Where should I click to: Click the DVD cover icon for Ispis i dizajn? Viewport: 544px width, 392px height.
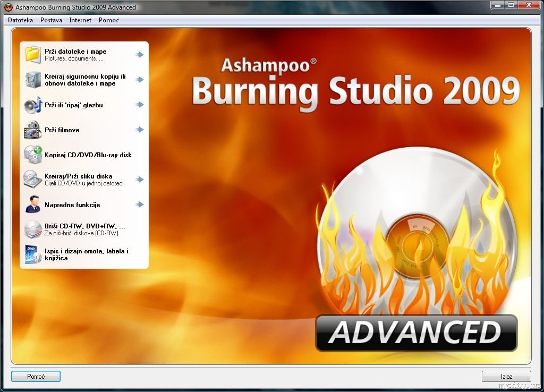point(33,254)
